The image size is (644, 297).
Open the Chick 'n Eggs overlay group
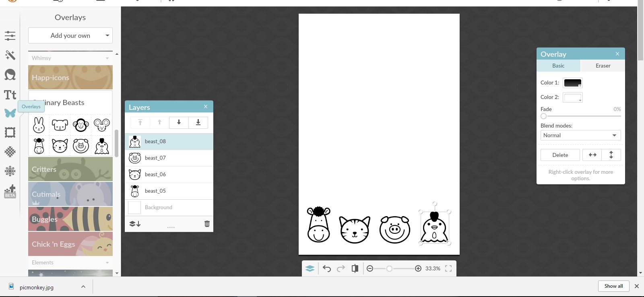tap(70, 244)
